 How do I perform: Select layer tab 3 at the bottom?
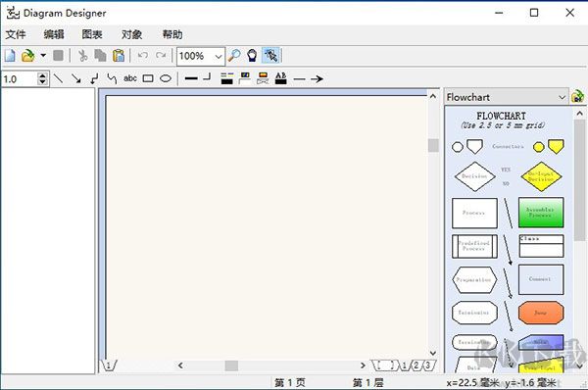click(x=428, y=366)
